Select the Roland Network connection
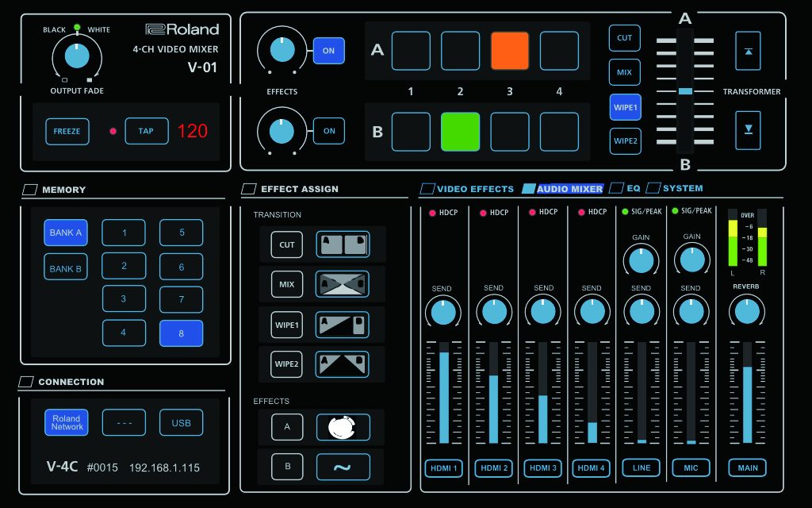 tap(67, 422)
